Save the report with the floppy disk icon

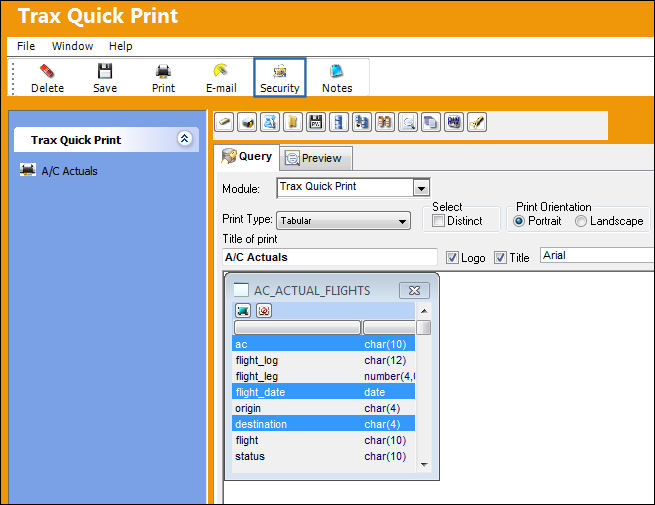[105, 71]
